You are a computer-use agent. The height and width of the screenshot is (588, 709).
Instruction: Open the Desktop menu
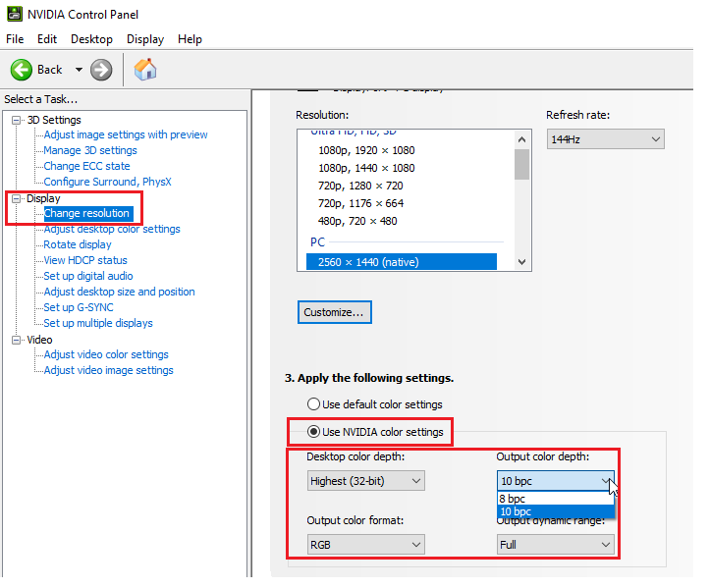pyautogui.click(x=91, y=39)
